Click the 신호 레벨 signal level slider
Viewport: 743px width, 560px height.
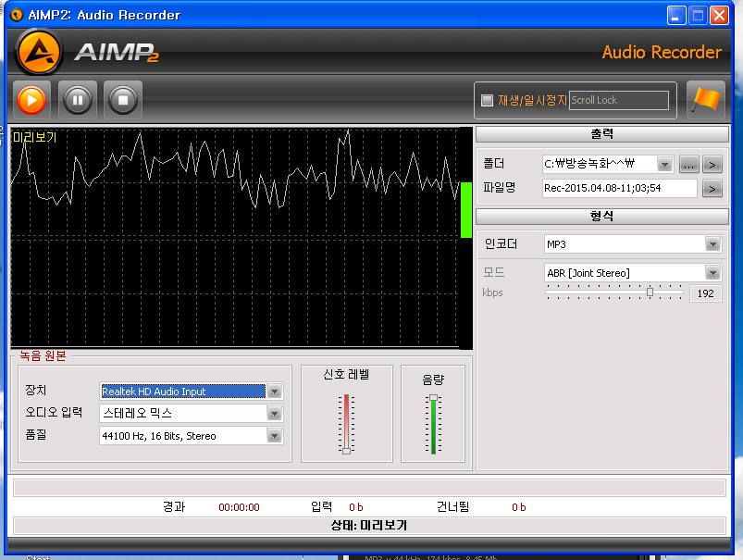coord(347,425)
